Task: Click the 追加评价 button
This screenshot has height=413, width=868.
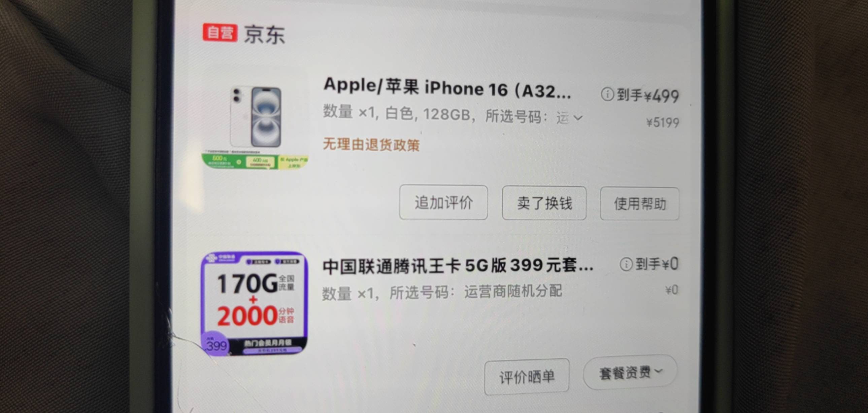Action: click(443, 202)
